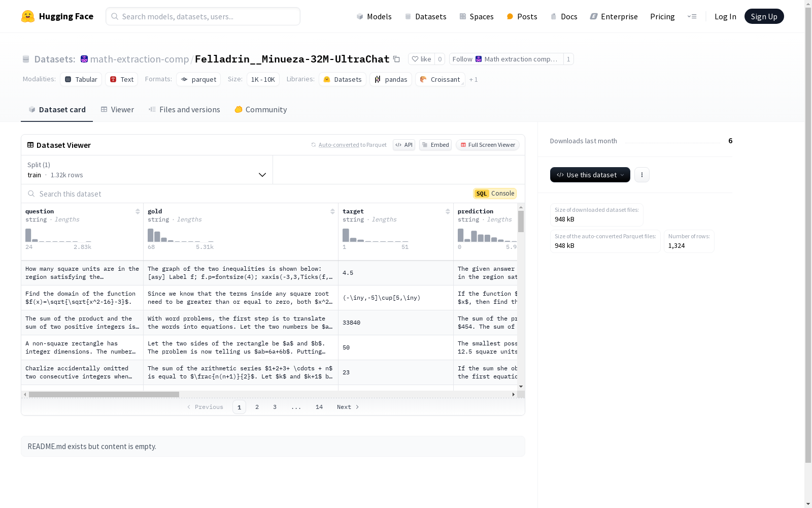Click the table scroll-right arrow
Viewport: 812px width, 508px height.
point(514,394)
